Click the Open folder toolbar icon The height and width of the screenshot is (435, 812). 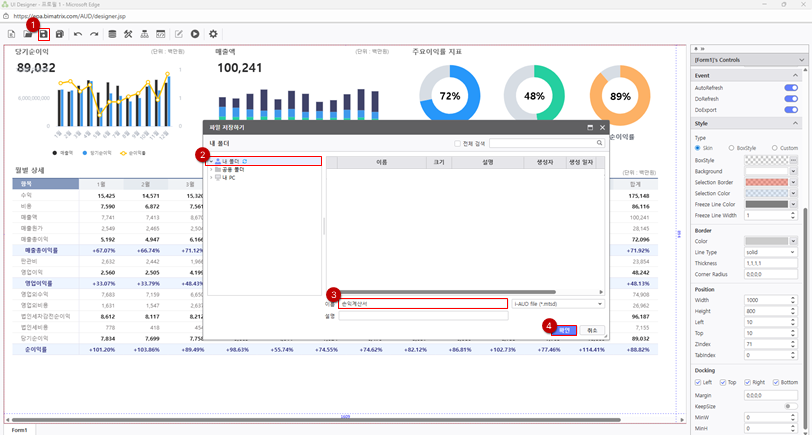[x=28, y=34]
